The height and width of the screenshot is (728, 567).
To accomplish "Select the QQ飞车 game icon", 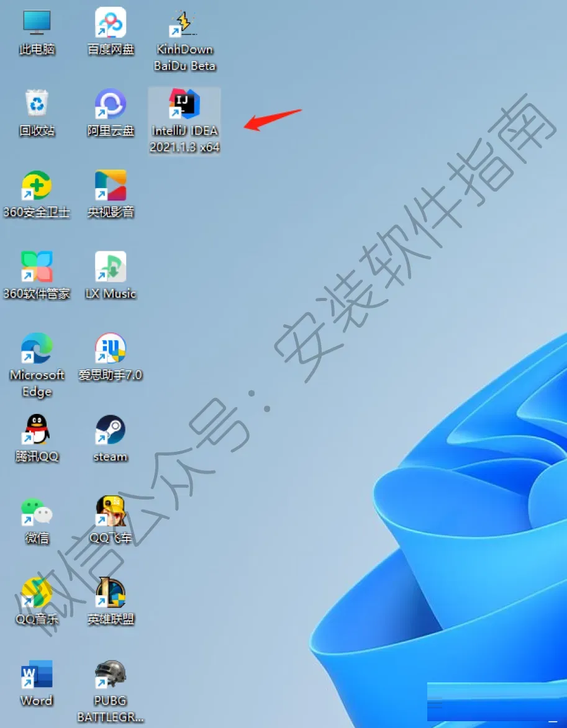I will 111,511.
